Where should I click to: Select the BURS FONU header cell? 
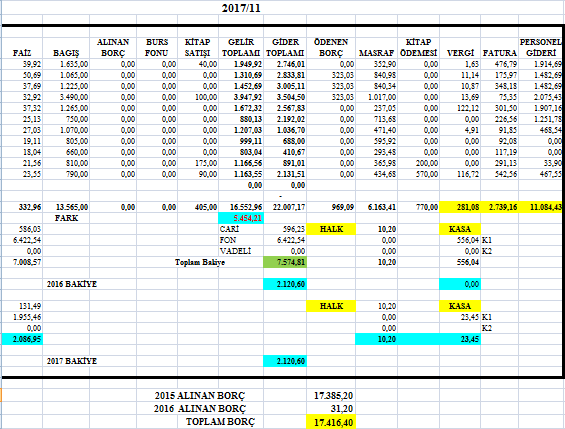click(157, 48)
